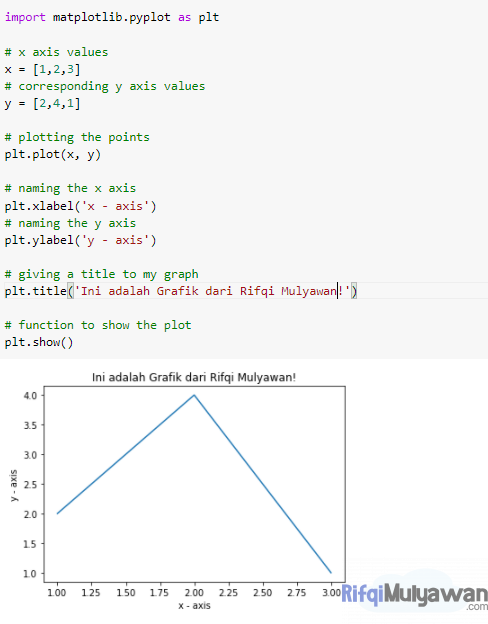This screenshot has height=624, width=488.
Task: Click the x tick label 1.00
Action: point(57,593)
